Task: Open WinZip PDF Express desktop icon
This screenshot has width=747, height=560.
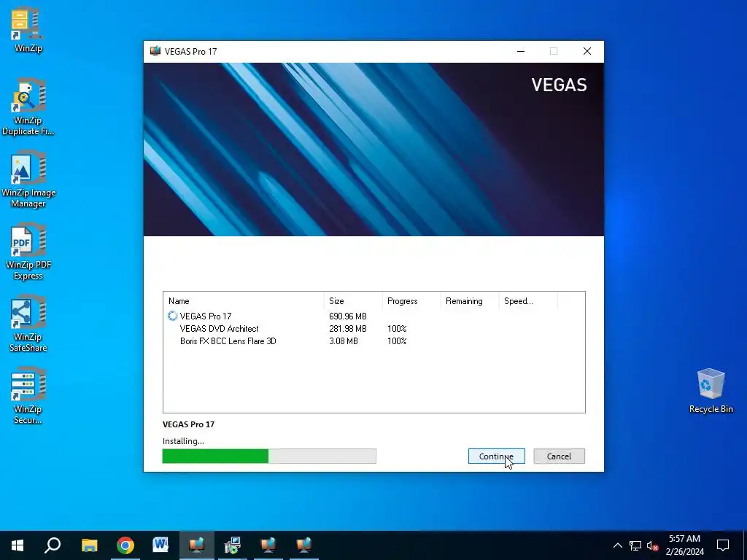Action: point(28,252)
